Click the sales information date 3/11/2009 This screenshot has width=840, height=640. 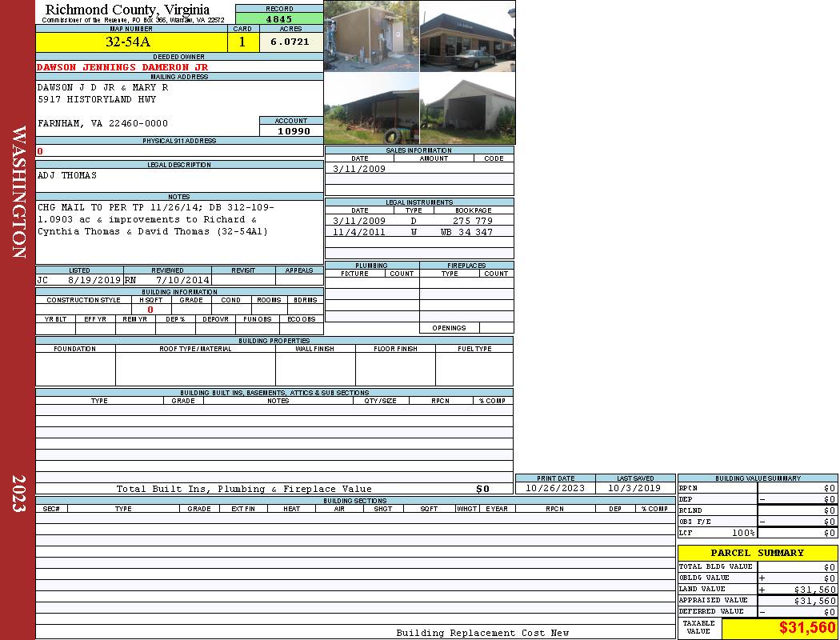pyautogui.click(x=359, y=169)
